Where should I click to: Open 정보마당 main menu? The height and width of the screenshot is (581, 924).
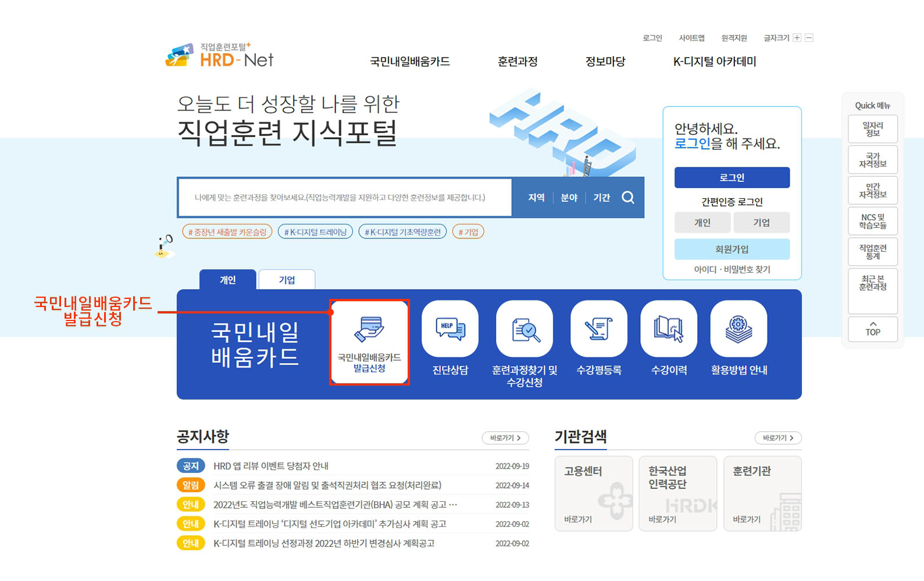[605, 62]
